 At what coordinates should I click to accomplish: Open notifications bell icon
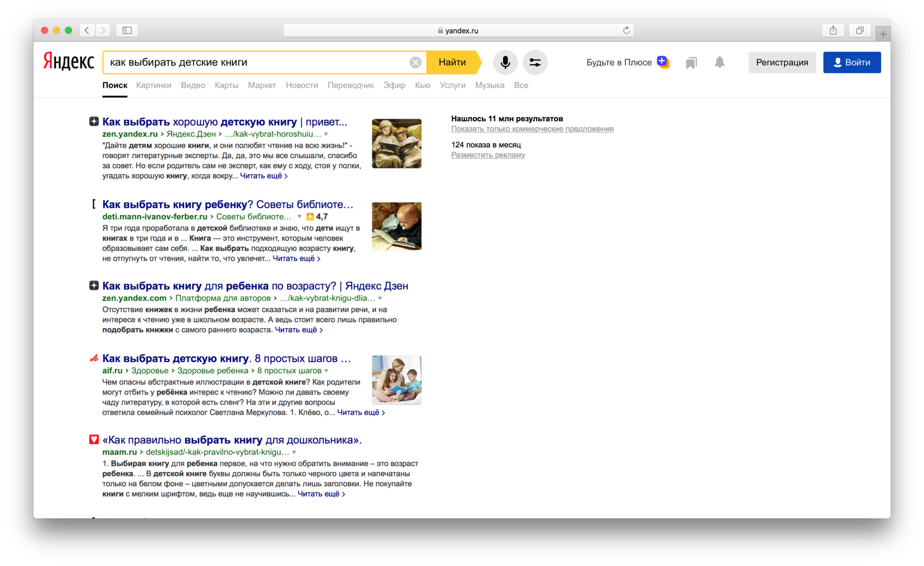(x=719, y=62)
